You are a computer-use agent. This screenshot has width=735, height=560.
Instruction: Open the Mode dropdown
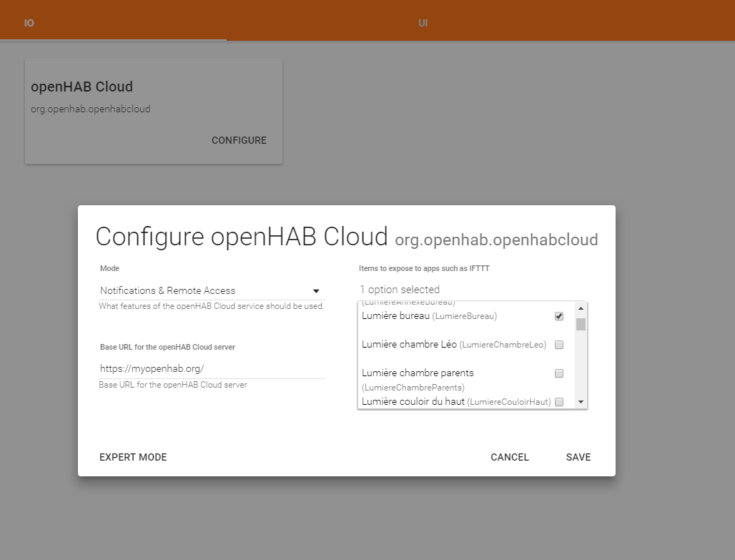tap(212, 291)
